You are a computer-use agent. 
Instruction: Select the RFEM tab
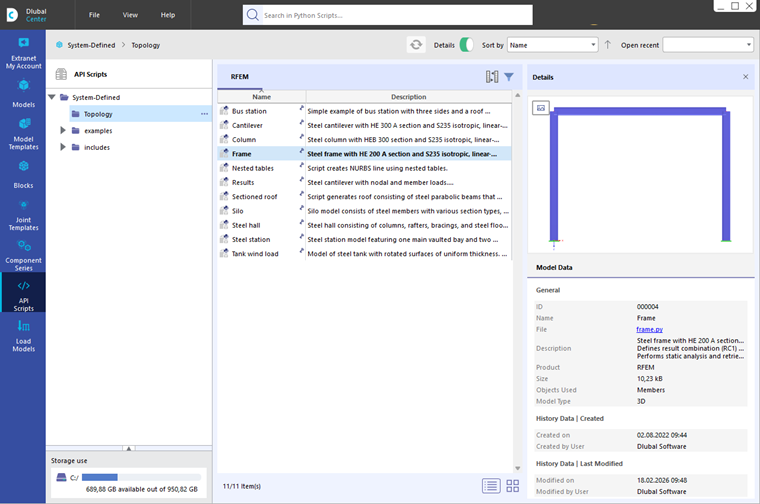239,77
